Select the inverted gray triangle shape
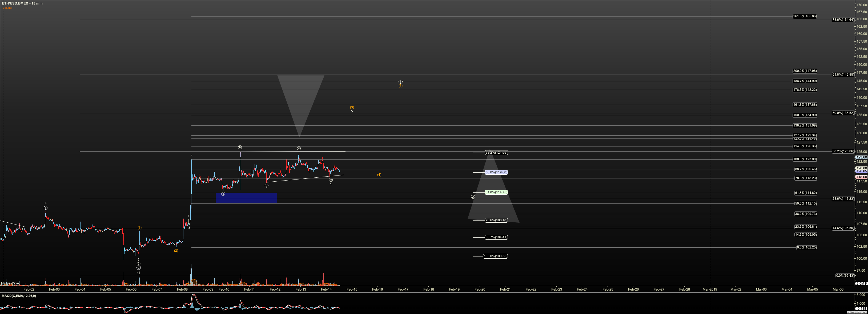868x314 pixels. (x=300, y=97)
